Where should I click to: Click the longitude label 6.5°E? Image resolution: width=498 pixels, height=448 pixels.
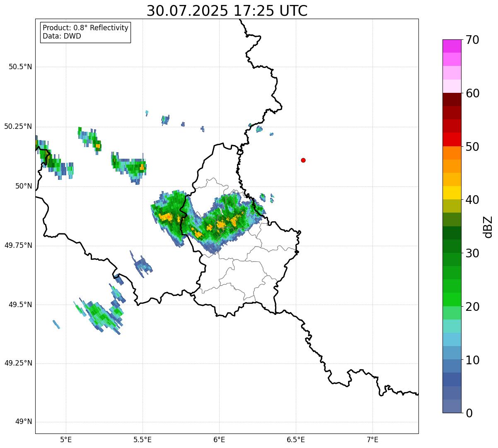[296, 440]
